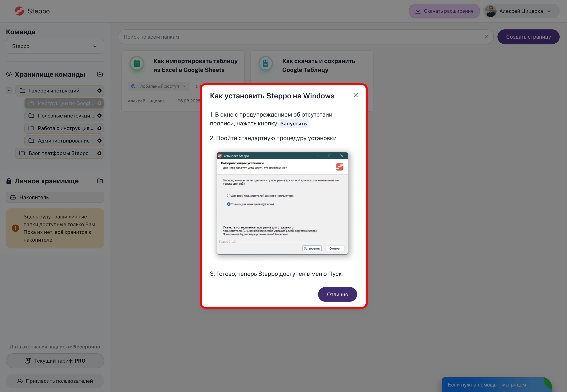
Task: Click the Отлично button
Action: [x=337, y=294]
